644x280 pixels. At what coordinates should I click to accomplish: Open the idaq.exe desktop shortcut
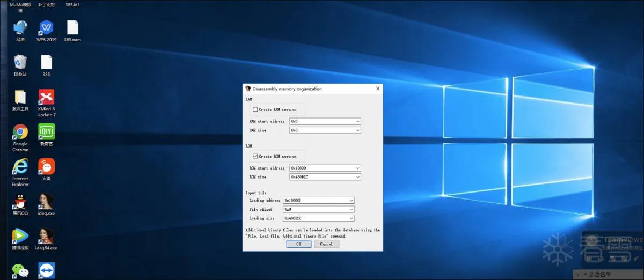(x=46, y=204)
